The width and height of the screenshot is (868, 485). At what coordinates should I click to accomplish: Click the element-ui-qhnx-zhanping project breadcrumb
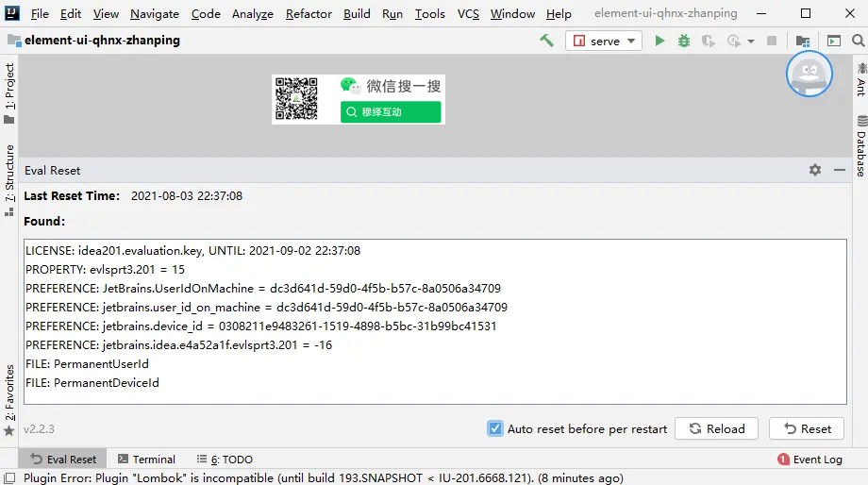(93, 40)
